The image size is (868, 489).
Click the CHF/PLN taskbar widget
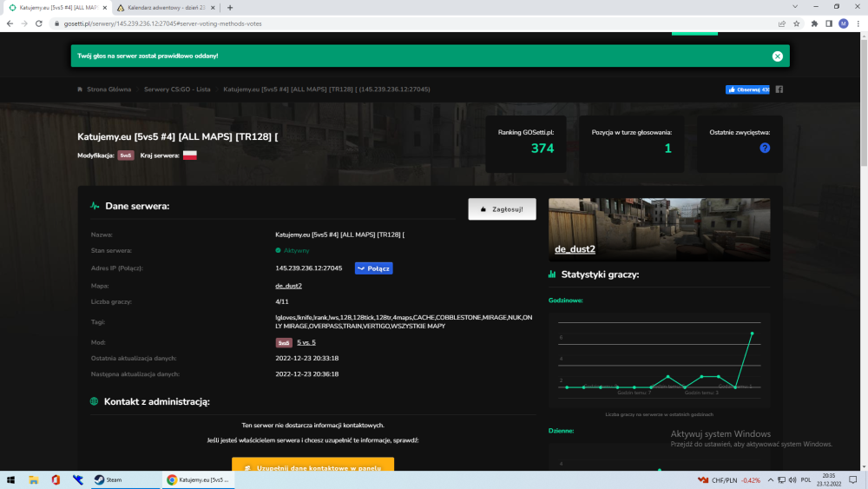(x=729, y=480)
